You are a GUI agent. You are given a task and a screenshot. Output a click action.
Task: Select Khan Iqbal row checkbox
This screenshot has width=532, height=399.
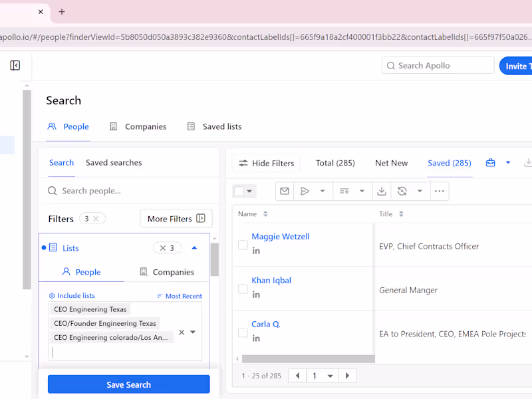(x=243, y=289)
